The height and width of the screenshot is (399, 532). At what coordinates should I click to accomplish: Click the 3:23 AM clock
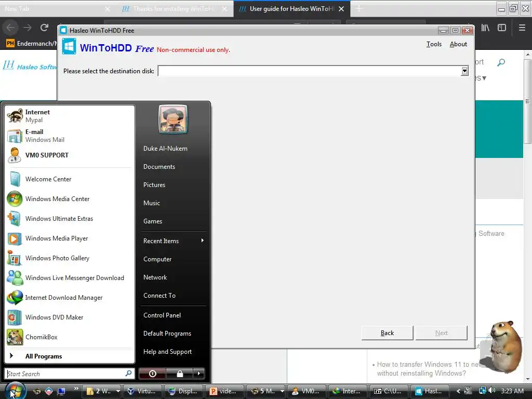(x=512, y=391)
